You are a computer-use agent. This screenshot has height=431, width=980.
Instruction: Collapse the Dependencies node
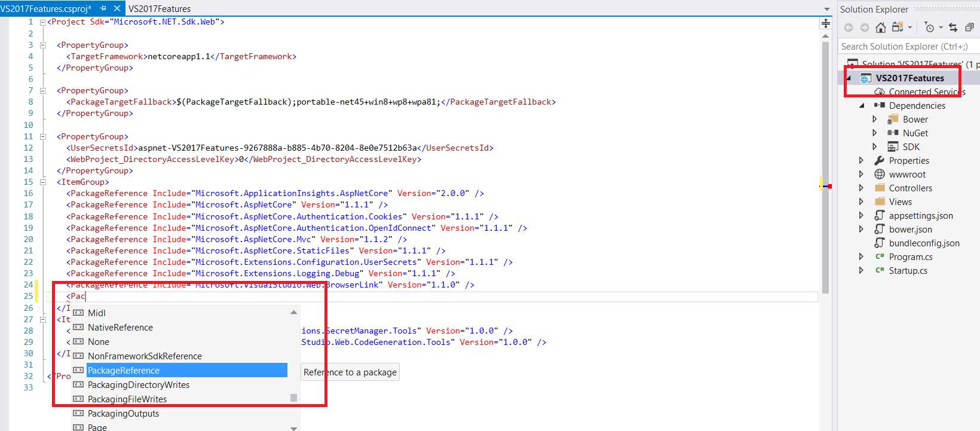[862, 106]
